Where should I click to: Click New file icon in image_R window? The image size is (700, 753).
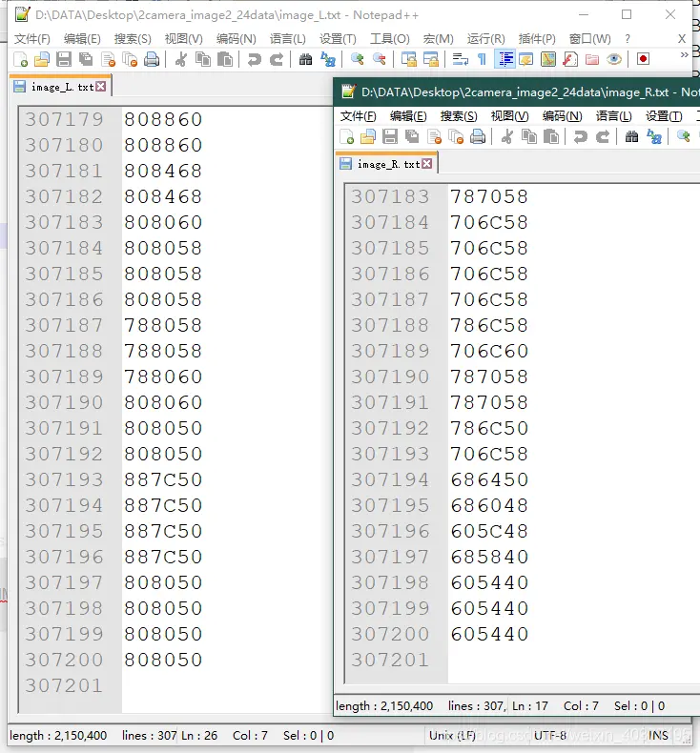coord(346,137)
